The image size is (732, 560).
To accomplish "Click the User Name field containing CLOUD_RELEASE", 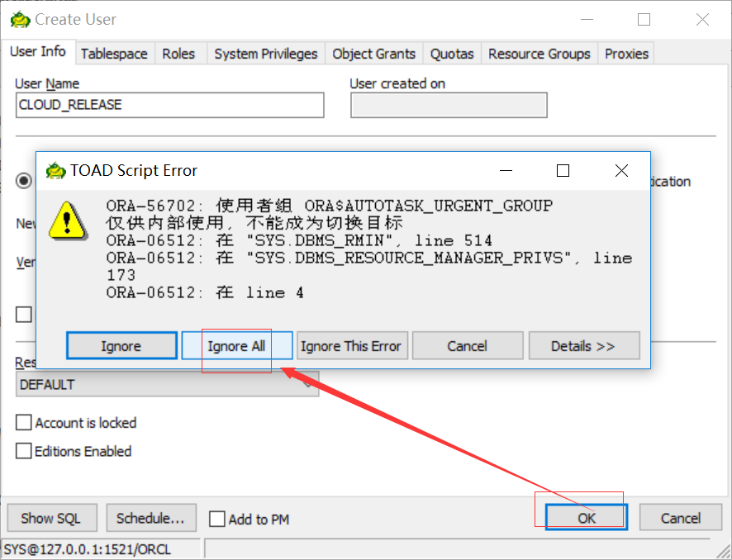I will pos(170,105).
